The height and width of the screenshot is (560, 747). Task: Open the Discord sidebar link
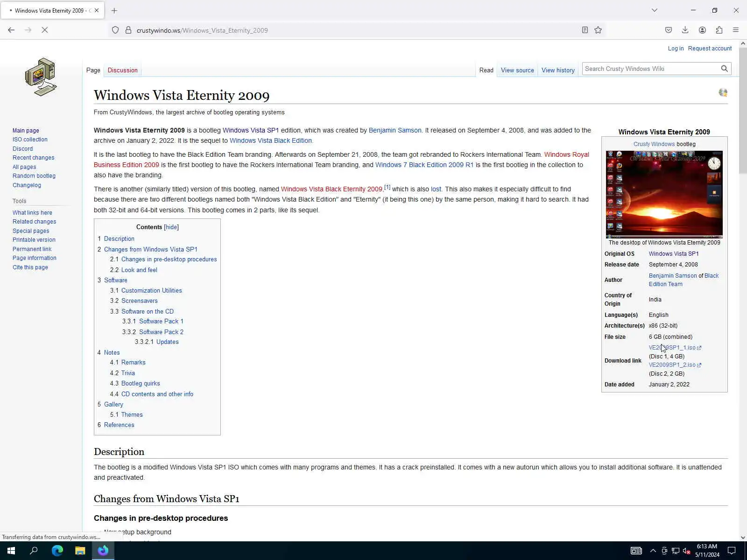click(22, 149)
